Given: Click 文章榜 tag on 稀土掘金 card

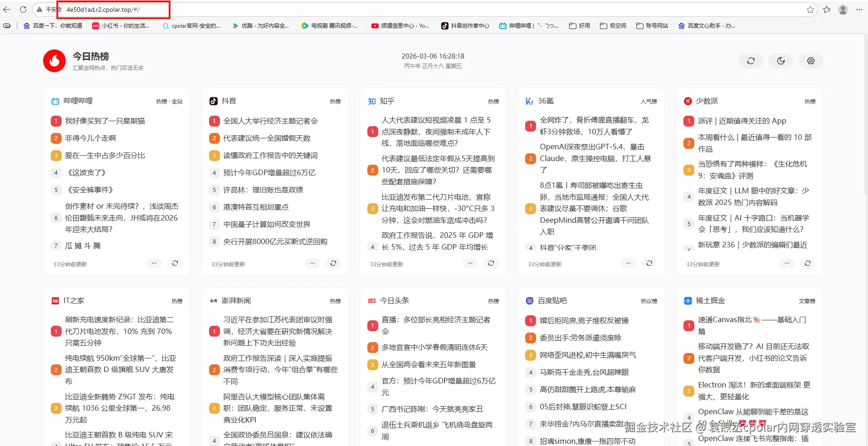Looking at the screenshot, I should coord(807,301).
